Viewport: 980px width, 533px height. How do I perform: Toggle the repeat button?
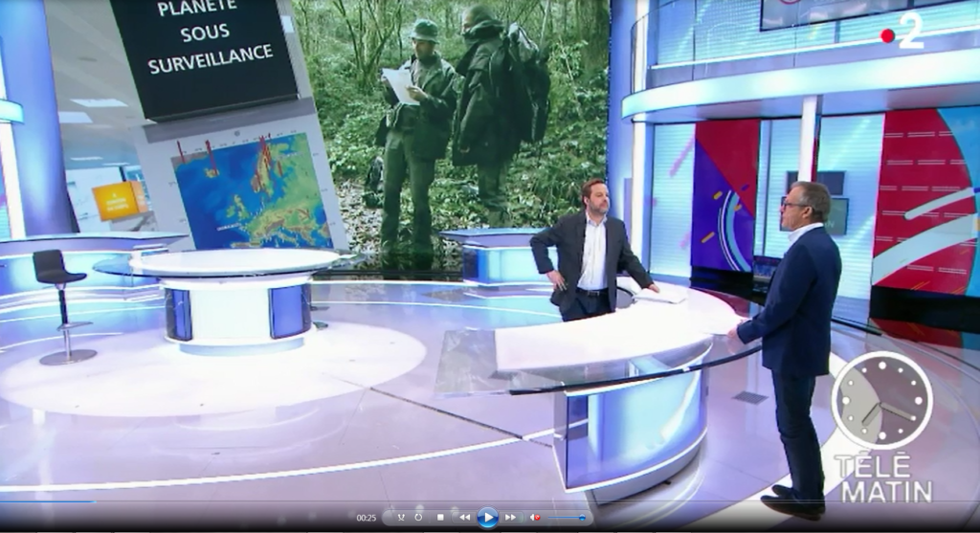point(418,517)
